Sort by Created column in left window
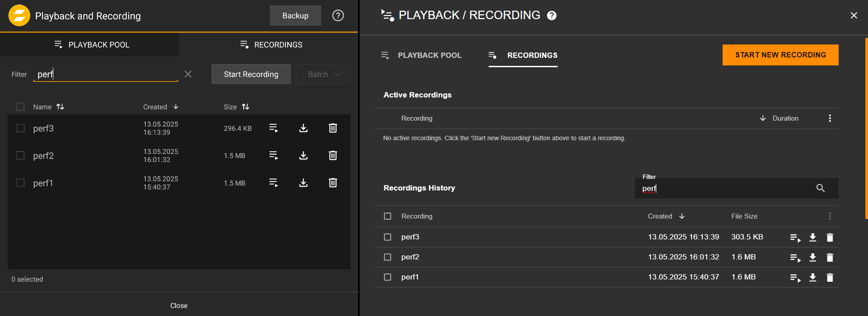The image size is (868, 316). (x=161, y=107)
